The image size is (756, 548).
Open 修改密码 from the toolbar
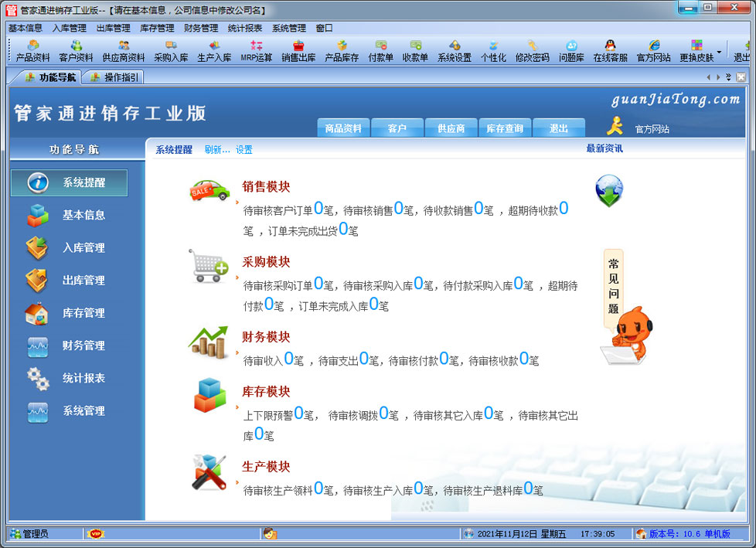click(x=533, y=51)
